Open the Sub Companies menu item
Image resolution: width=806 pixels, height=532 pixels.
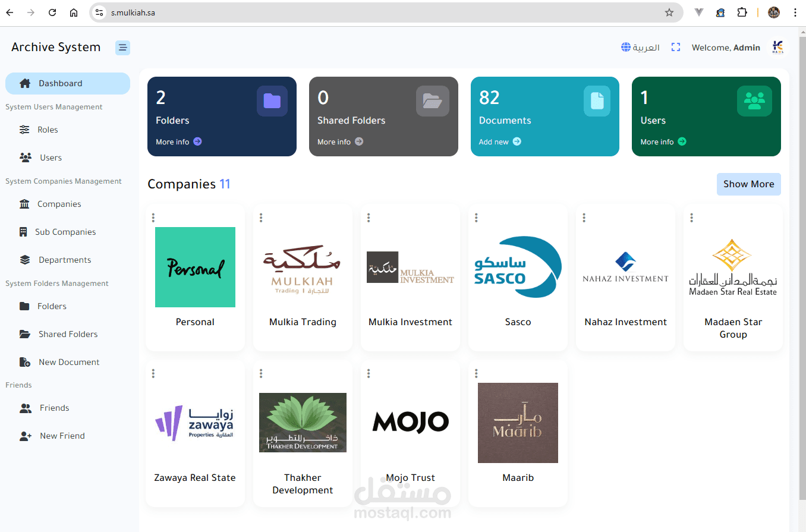coord(68,232)
